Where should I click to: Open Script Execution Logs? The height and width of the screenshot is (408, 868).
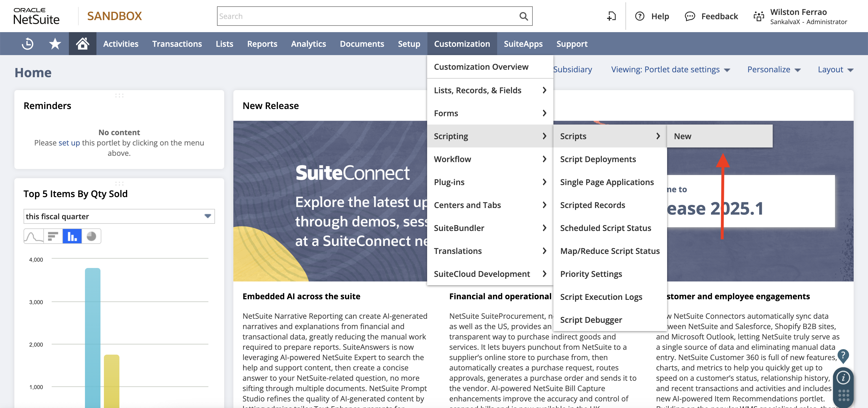(610, 296)
